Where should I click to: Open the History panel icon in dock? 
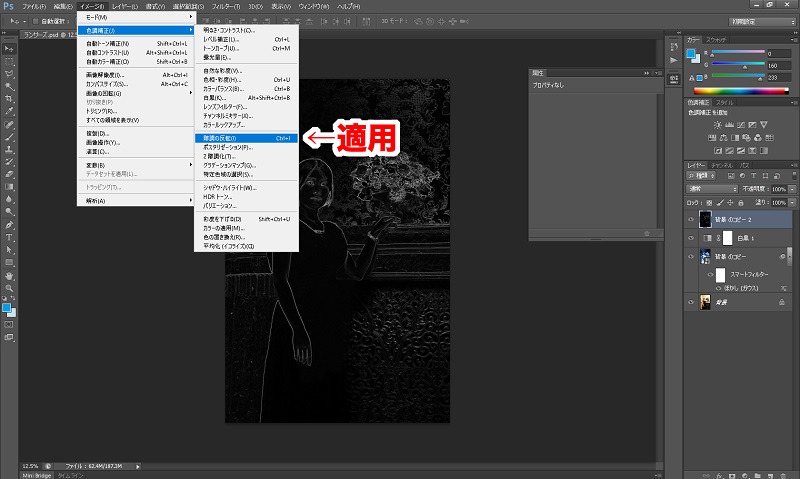(674, 47)
